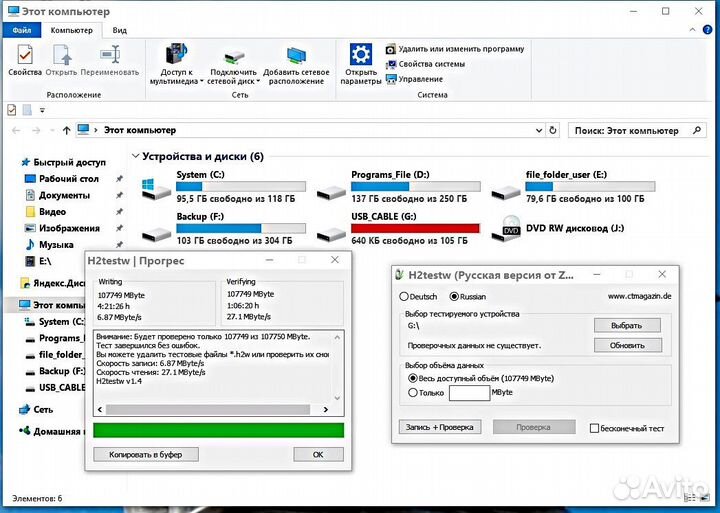Click Сеть in sidebar

click(x=43, y=409)
